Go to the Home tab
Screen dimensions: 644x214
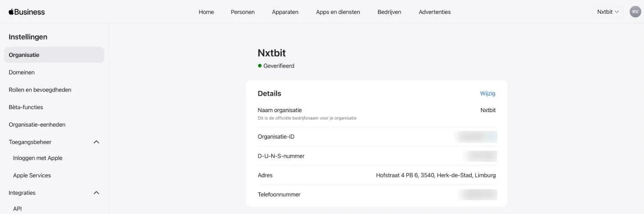206,12
